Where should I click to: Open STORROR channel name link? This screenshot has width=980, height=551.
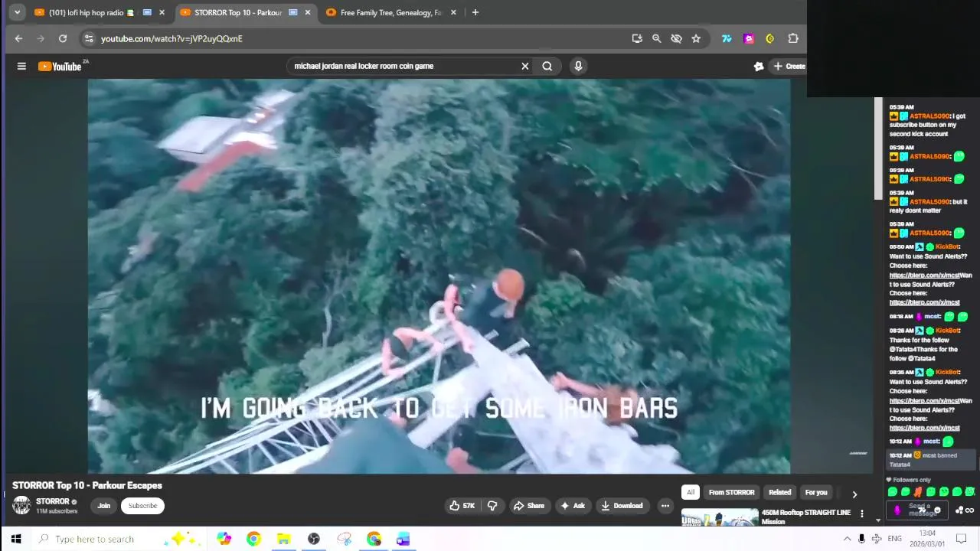click(x=53, y=501)
